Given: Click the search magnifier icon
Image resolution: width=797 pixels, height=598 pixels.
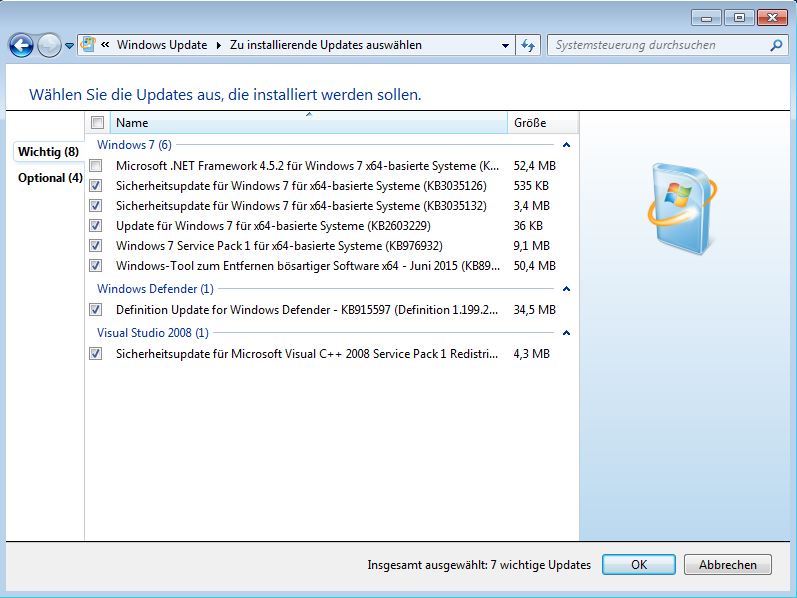Looking at the screenshot, I should (x=776, y=45).
